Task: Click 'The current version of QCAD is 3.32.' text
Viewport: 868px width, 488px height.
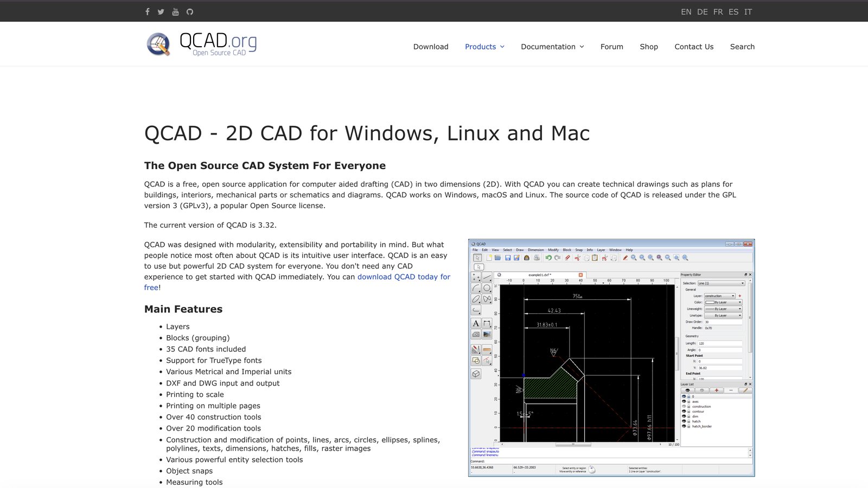Action: pyautogui.click(x=210, y=225)
